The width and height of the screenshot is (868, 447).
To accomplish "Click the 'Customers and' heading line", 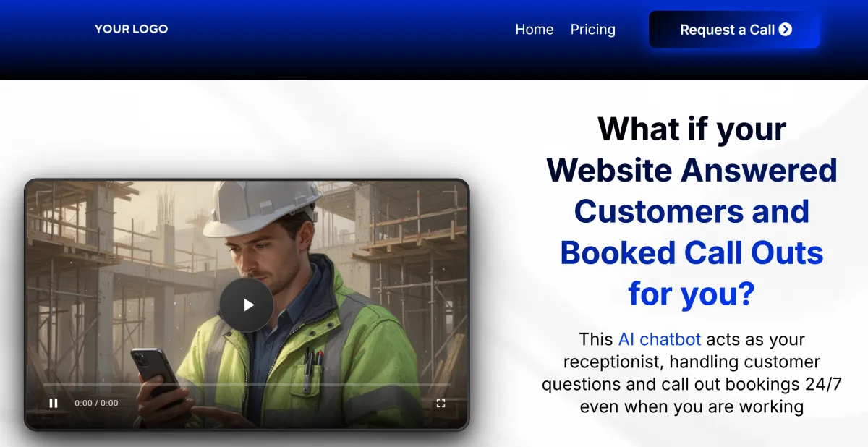I will (x=692, y=211).
